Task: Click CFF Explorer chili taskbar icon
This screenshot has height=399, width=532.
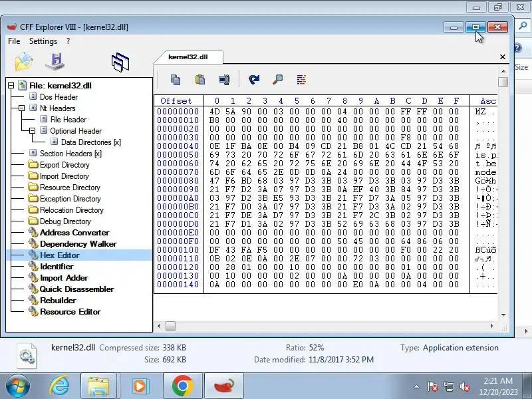Action: point(224,386)
